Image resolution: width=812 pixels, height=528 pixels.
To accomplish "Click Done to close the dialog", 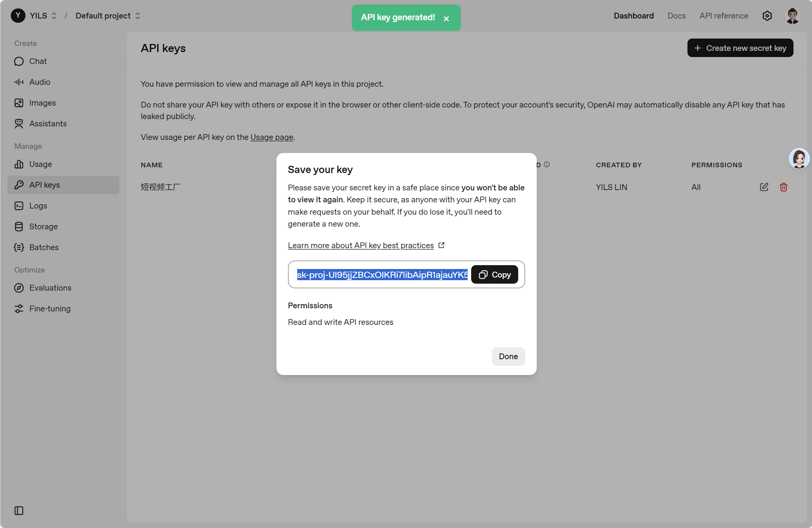I will (508, 356).
